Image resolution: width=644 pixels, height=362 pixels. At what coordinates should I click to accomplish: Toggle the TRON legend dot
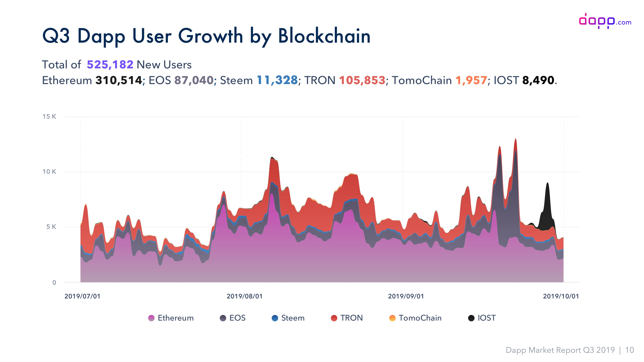(x=334, y=318)
